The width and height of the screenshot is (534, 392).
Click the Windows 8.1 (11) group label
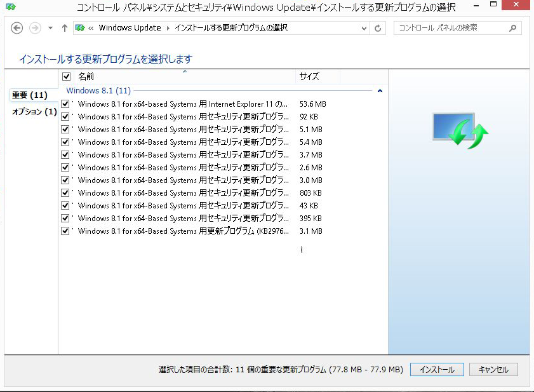(x=98, y=91)
